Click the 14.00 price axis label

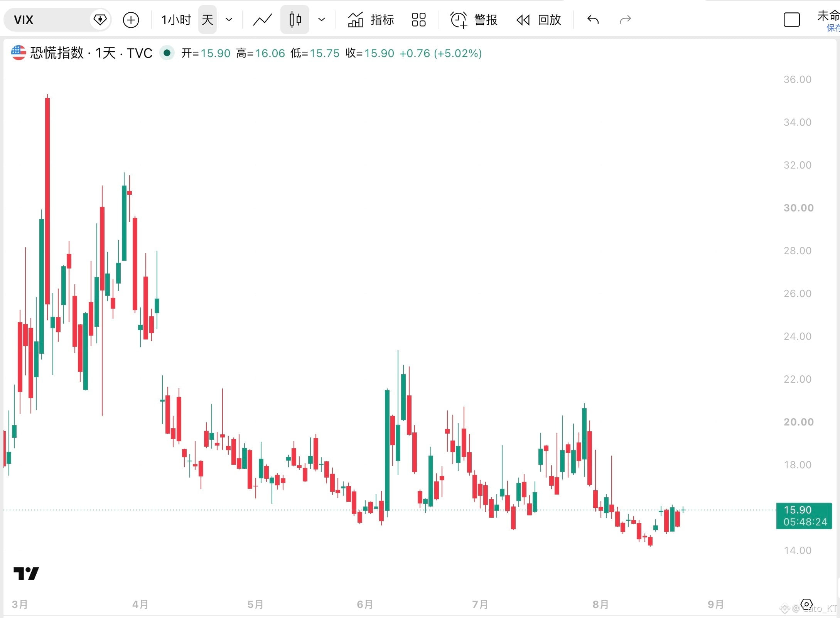point(798,550)
